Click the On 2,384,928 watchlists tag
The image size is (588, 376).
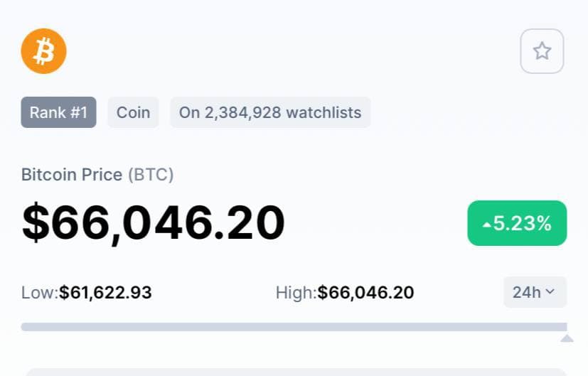click(270, 112)
